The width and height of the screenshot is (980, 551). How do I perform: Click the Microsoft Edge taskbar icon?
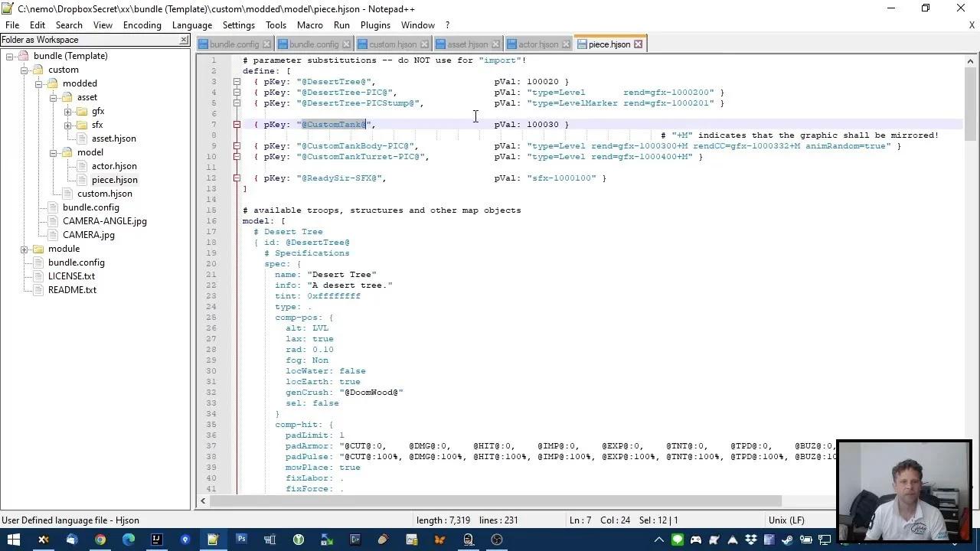[129, 540]
